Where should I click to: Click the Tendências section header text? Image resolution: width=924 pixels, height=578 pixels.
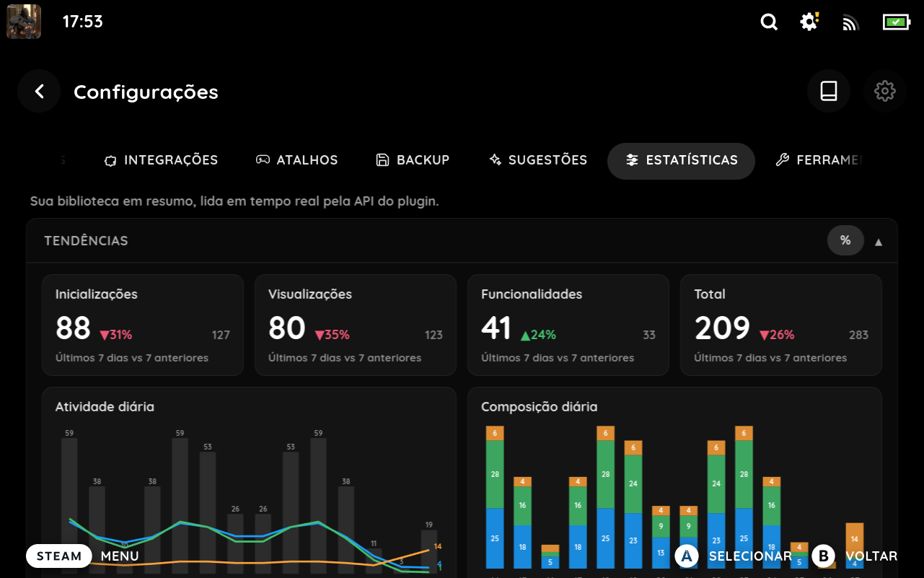click(x=86, y=241)
